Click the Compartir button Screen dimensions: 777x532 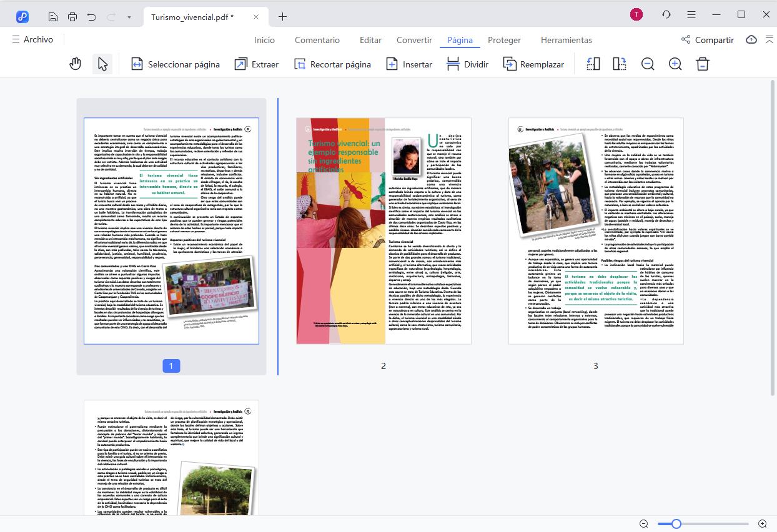(707, 40)
